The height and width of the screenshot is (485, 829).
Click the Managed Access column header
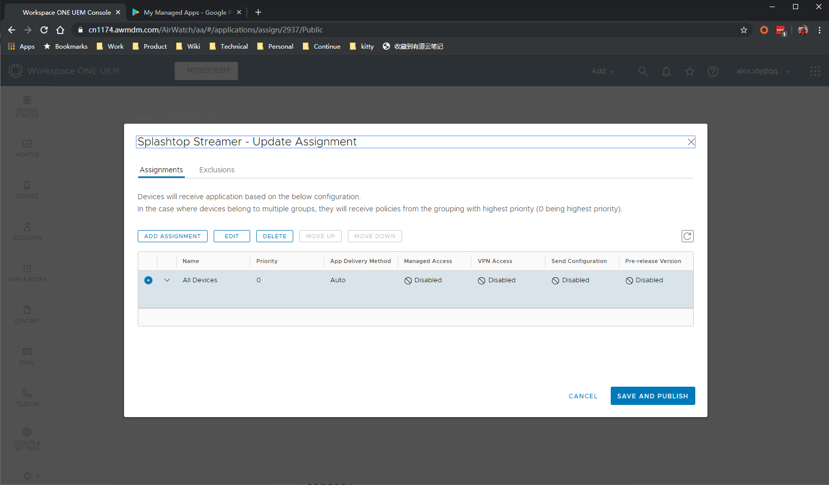[x=428, y=261]
